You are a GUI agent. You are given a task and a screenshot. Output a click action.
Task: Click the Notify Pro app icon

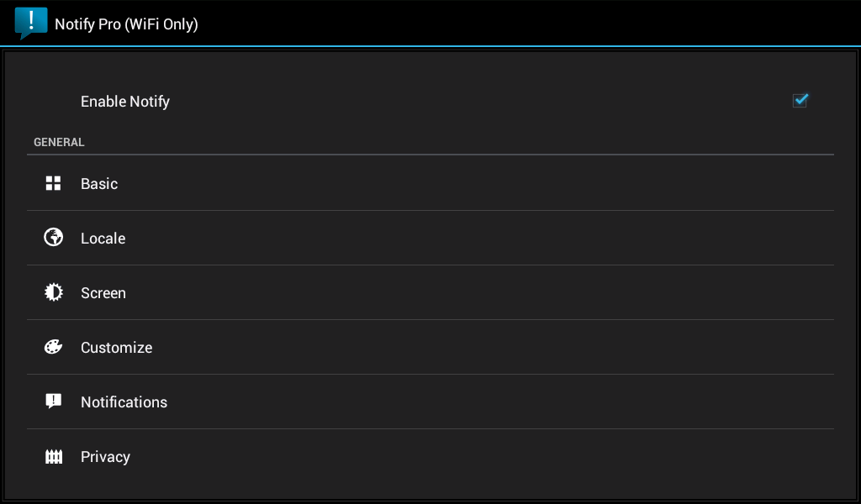[x=31, y=23]
